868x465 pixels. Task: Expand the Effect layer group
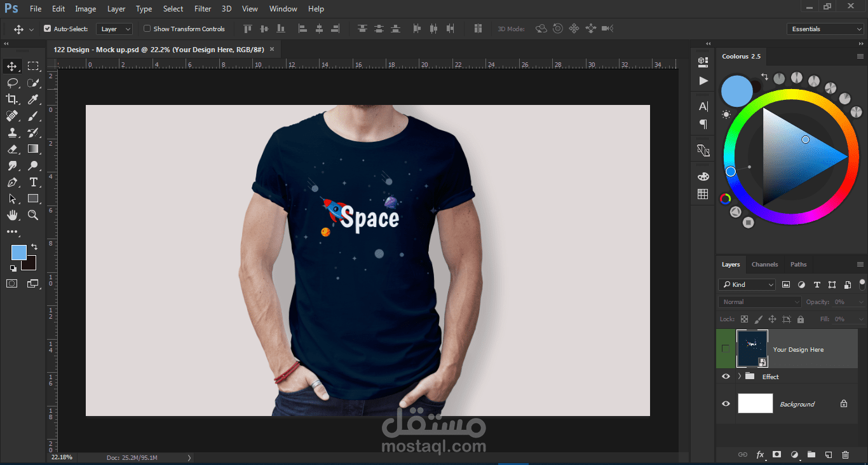(740, 377)
